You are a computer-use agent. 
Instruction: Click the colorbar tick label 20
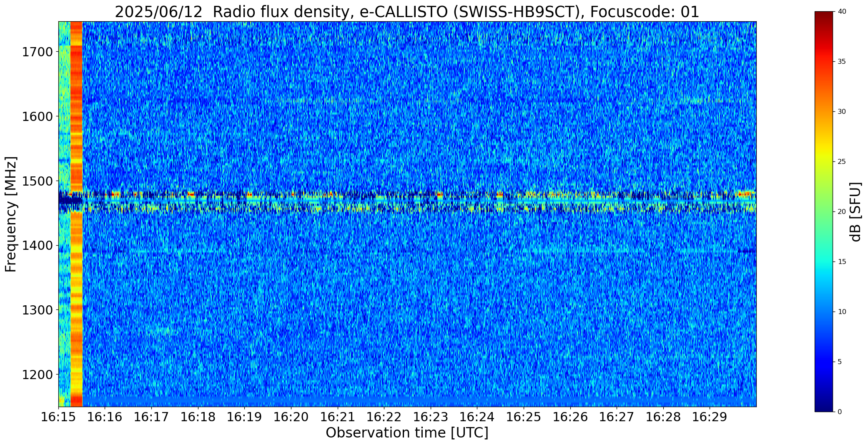point(842,212)
